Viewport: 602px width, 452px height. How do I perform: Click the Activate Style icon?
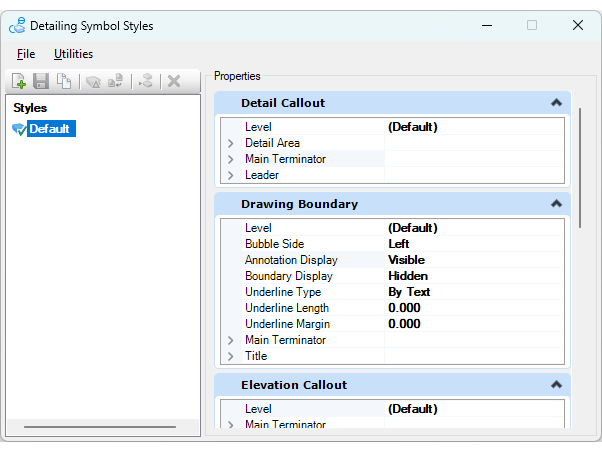[146, 81]
